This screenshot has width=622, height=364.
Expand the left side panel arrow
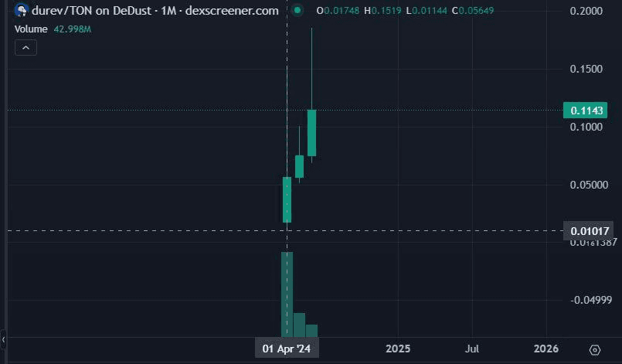tap(3, 338)
